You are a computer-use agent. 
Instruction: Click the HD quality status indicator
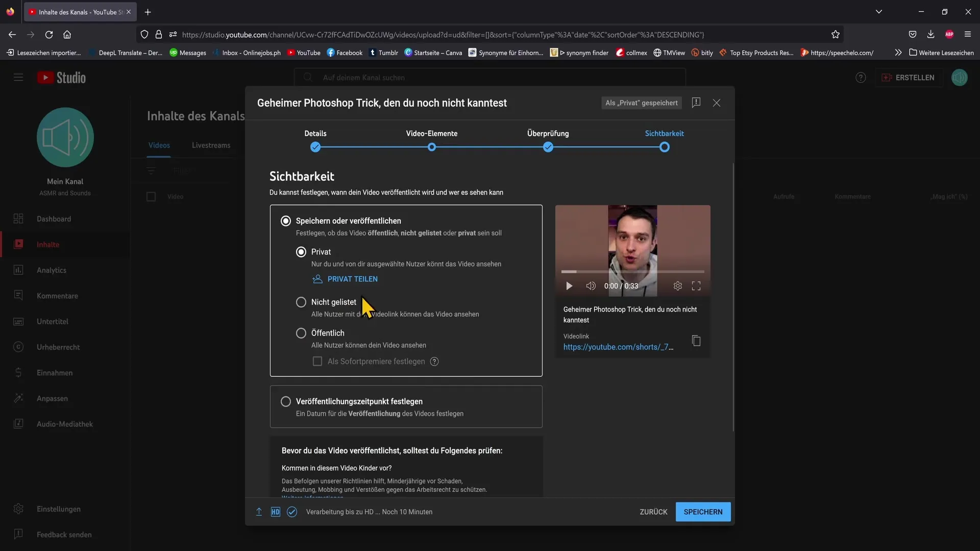pos(275,512)
